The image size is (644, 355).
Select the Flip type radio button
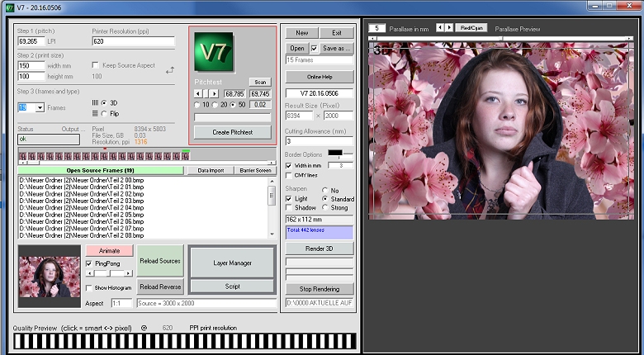click(103, 113)
